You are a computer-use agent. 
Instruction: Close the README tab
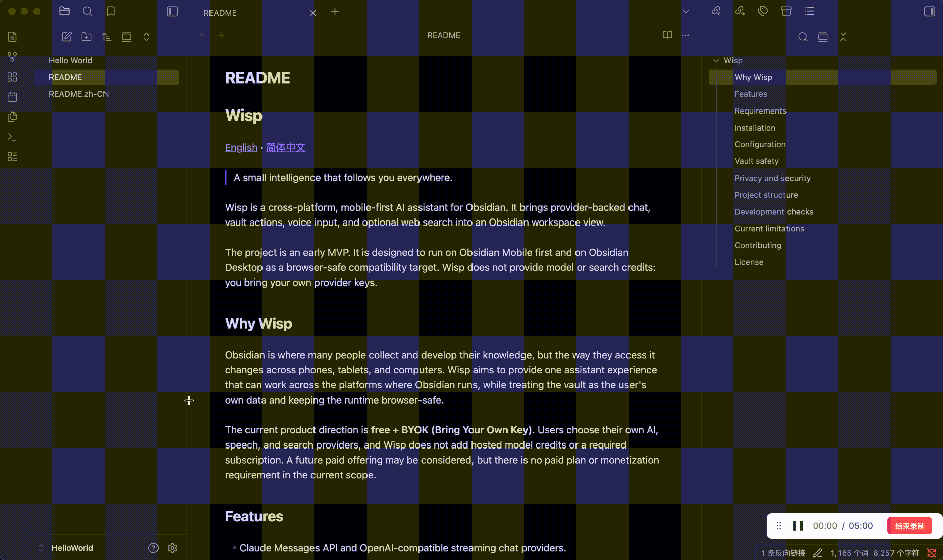pyautogui.click(x=313, y=13)
